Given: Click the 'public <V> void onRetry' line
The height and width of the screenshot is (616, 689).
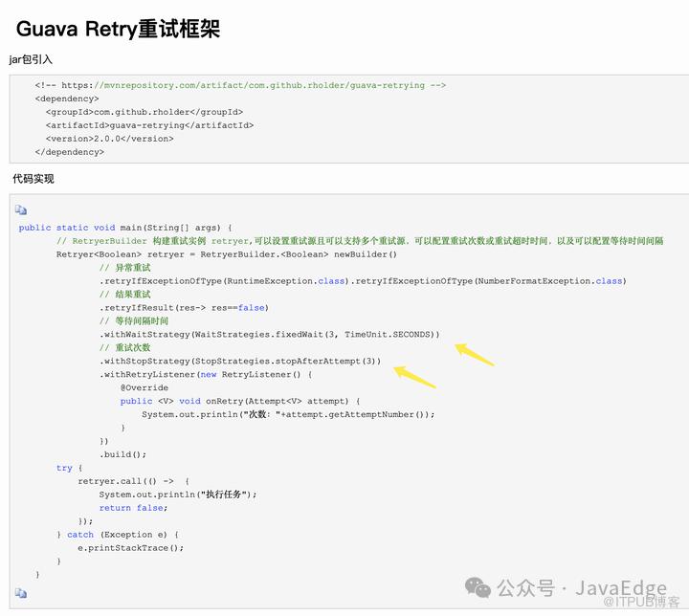Looking at the screenshot, I should pyautogui.click(x=240, y=401).
